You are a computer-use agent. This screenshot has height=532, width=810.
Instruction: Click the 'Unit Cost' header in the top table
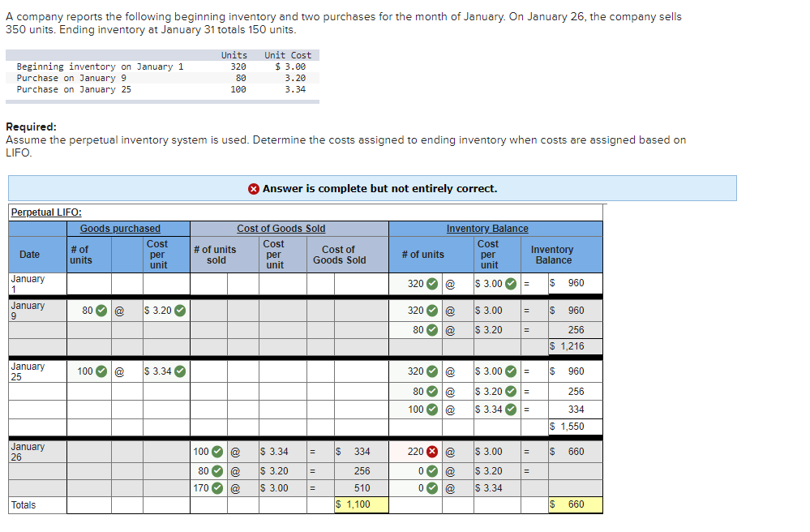[288, 55]
